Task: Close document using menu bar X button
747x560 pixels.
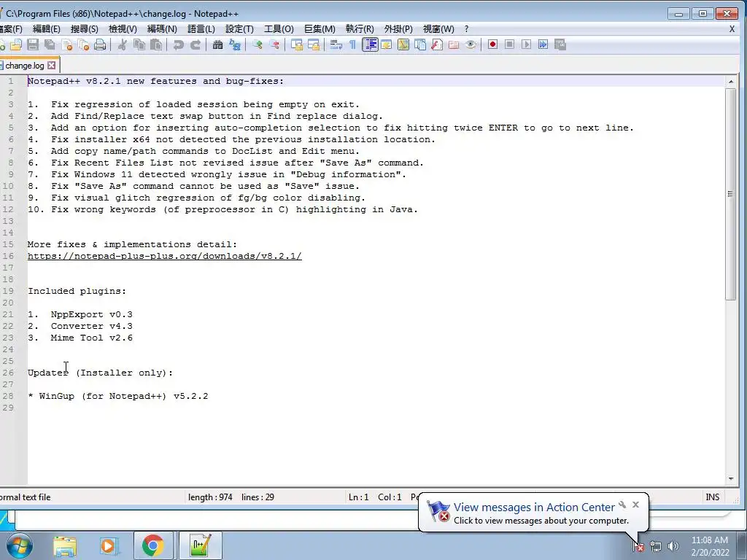Action: tap(732, 29)
